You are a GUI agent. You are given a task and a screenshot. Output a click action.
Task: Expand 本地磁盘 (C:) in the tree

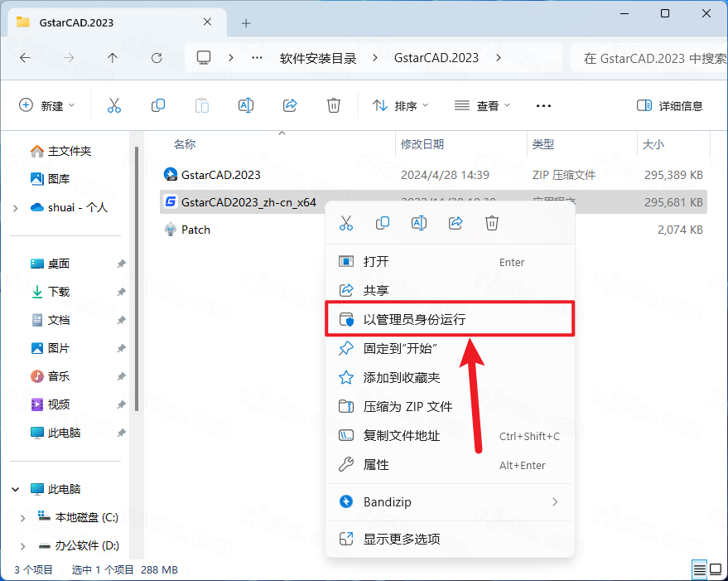point(22,518)
